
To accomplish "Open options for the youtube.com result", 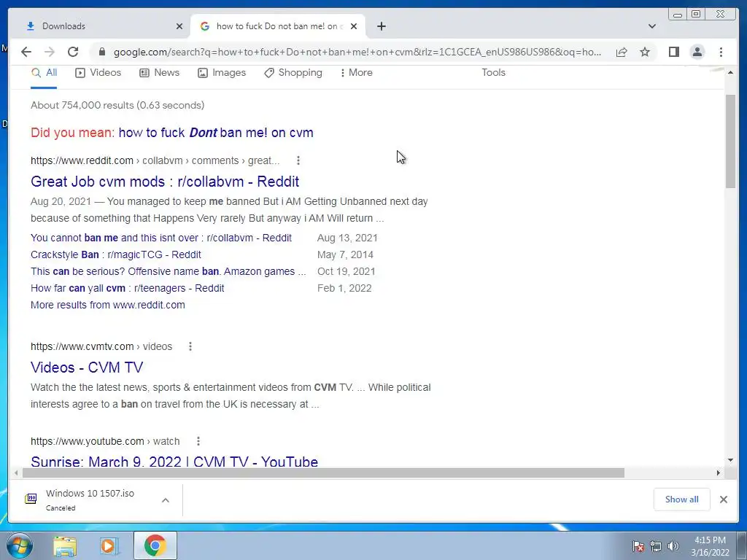I will (198, 441).
